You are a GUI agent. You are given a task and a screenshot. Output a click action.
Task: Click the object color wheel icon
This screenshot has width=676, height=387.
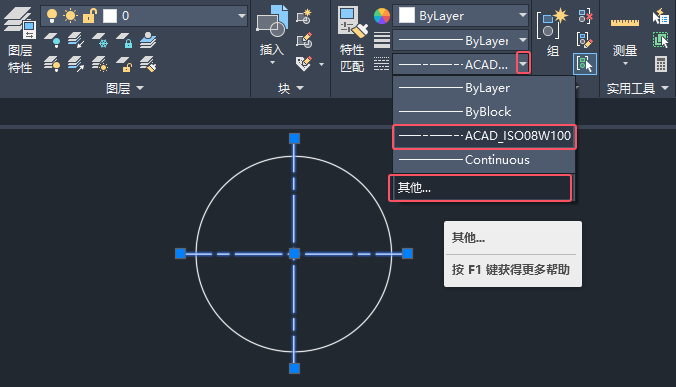[x=382, y=16]
